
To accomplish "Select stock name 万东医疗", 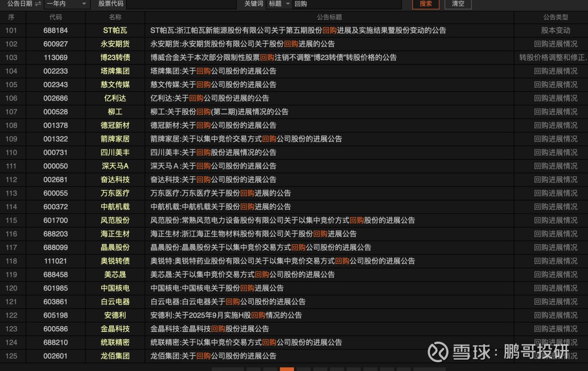I will (115, 193).
